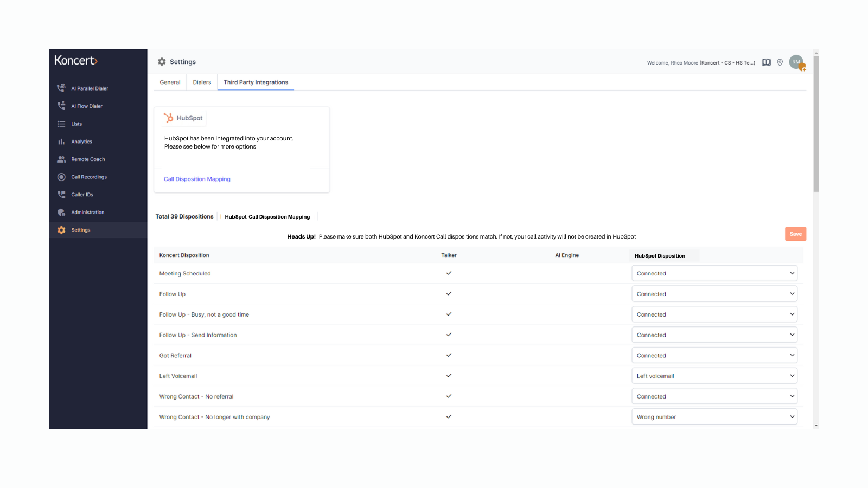The width and height of the screenshot is (868, 488).
Task: Click the Call Disposition Mapping link
Action: (x=197, y=179)
